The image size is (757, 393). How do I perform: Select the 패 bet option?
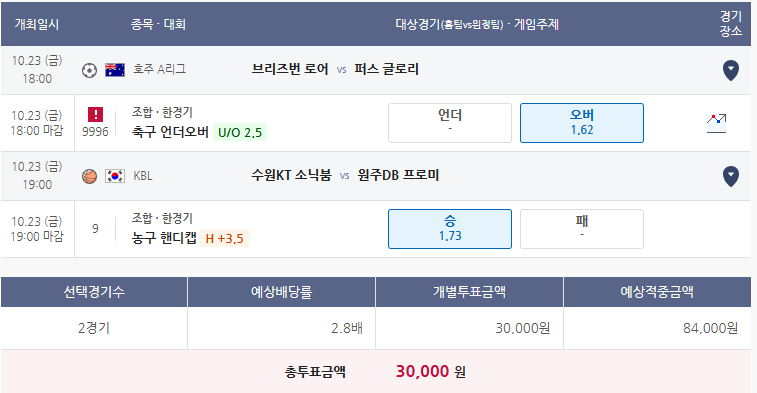(x=582, y=229)
